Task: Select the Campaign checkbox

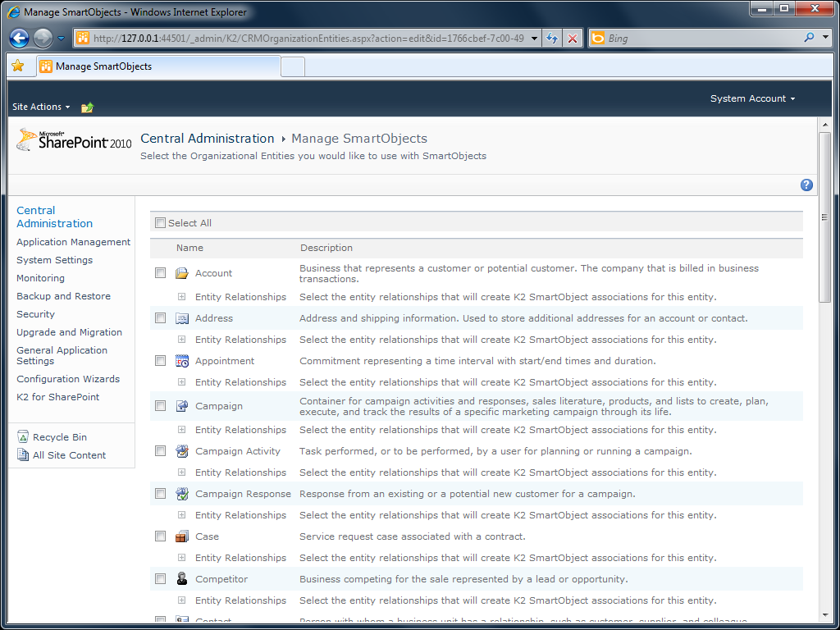Action: pyautogui.click(x=160, y=405)
